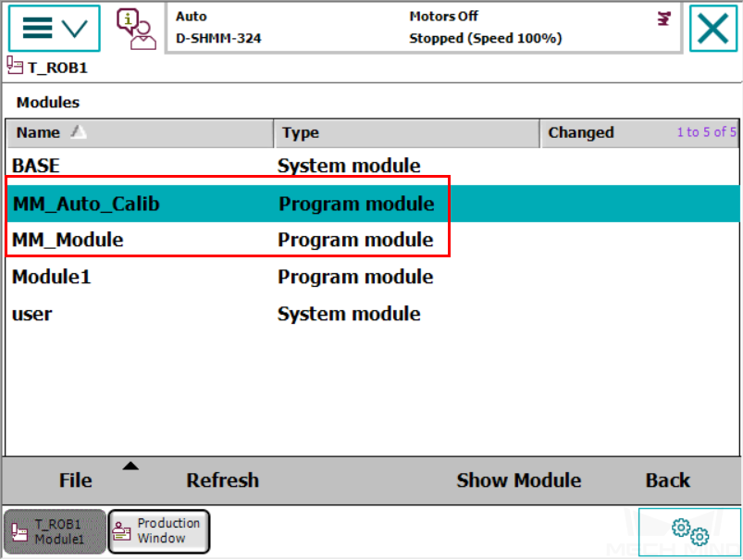This screenshot has height=560, width=743.
Task: Click the T_ROB1 task icon at top
Action: [15, 66]
